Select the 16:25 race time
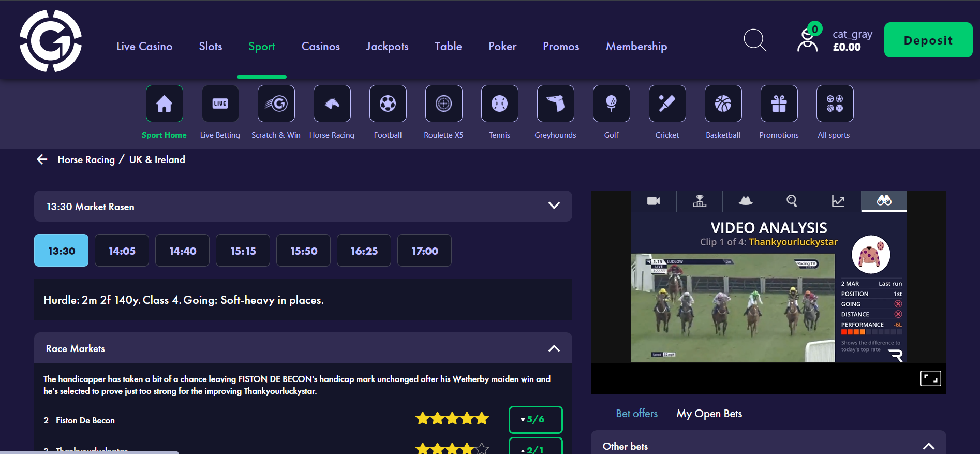 [364, 251]
